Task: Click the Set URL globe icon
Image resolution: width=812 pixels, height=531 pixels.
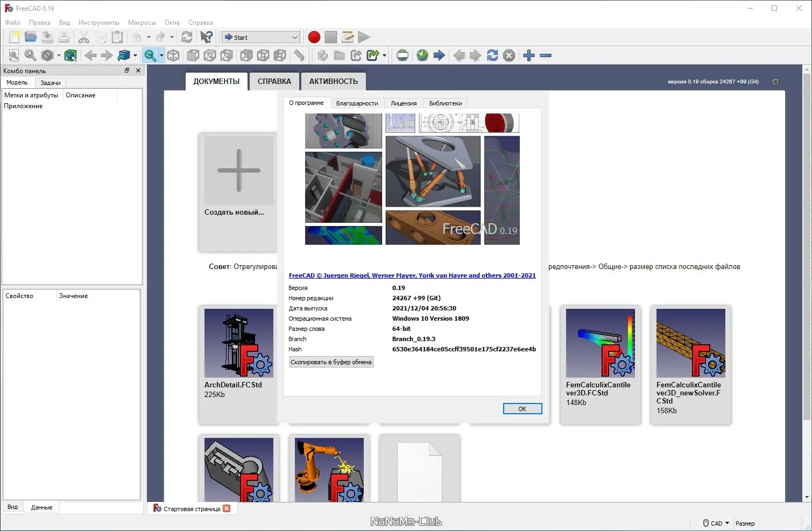Action: [x=403, y=55]
